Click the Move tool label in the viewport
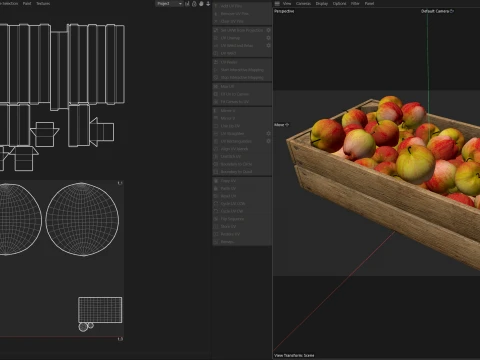Image resolution: width=480 pixels, height=360 pixels. 281,125
